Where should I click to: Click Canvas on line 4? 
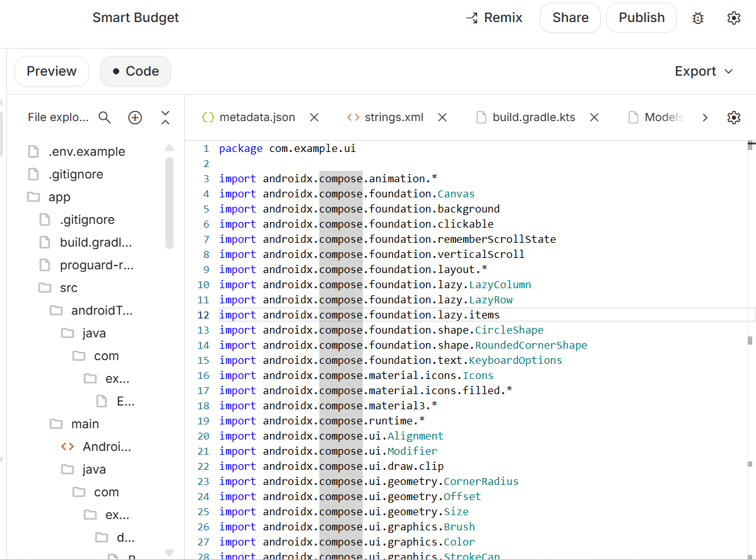pos(456,194)
